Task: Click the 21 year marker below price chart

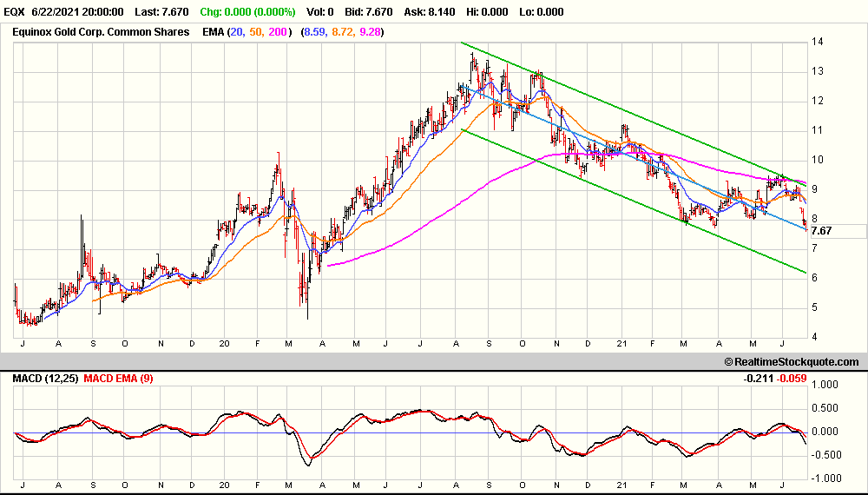Action: click(x=621, y=343)
